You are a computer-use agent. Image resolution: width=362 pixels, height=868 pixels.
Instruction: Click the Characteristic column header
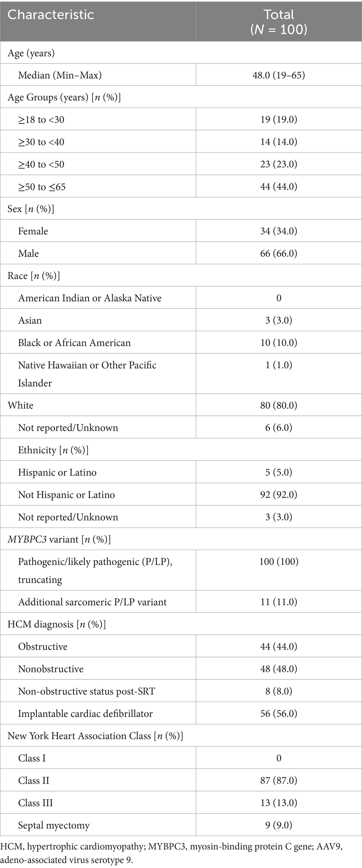tap(51, 15)
